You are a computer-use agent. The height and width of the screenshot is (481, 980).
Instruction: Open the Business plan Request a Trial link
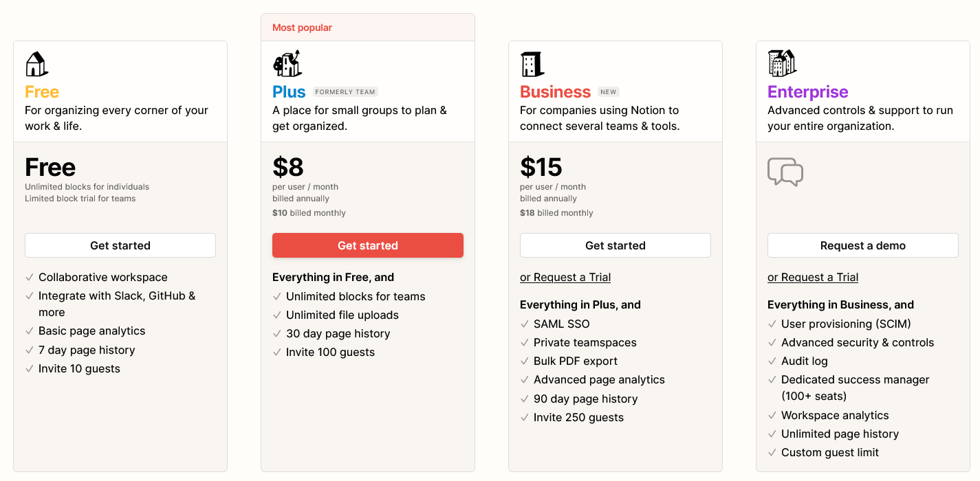(x=565, y=278)
